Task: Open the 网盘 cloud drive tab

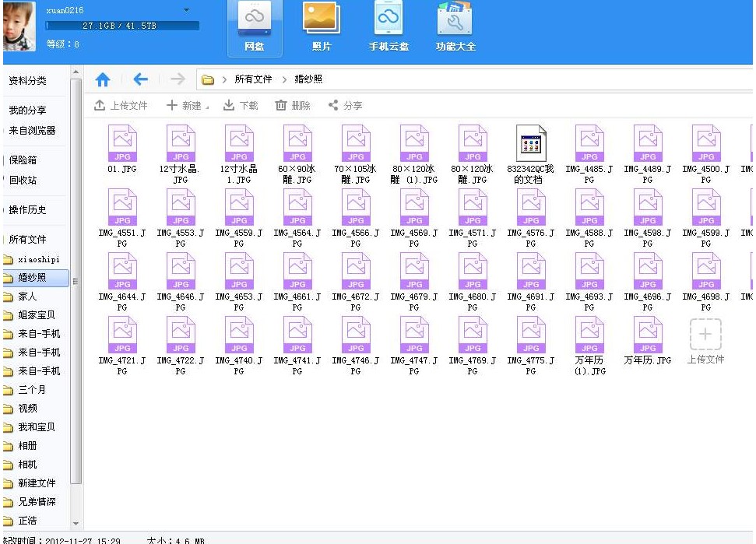Action: pyautogui.click(x=254, y=28)
